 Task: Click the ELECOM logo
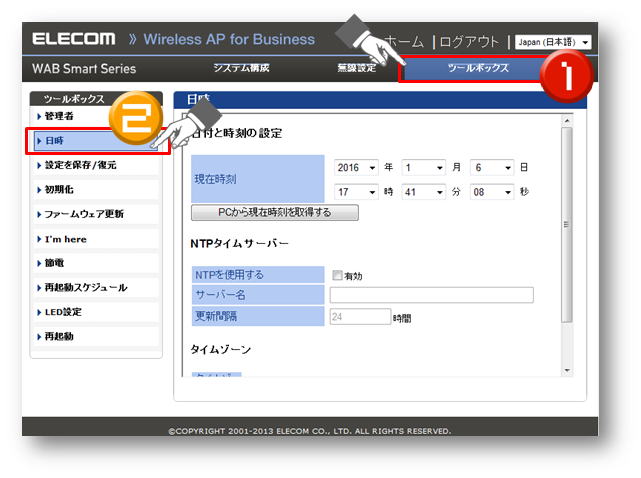pos(74,39)
